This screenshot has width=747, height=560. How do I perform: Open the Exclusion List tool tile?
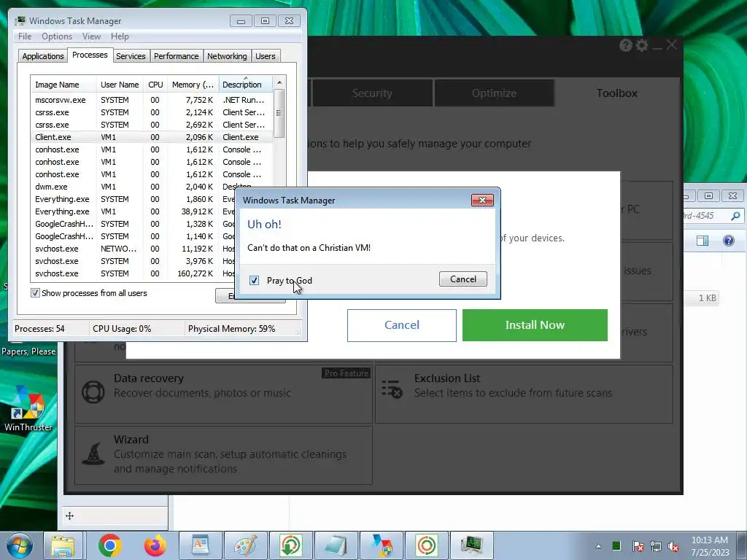pos(524,393)
